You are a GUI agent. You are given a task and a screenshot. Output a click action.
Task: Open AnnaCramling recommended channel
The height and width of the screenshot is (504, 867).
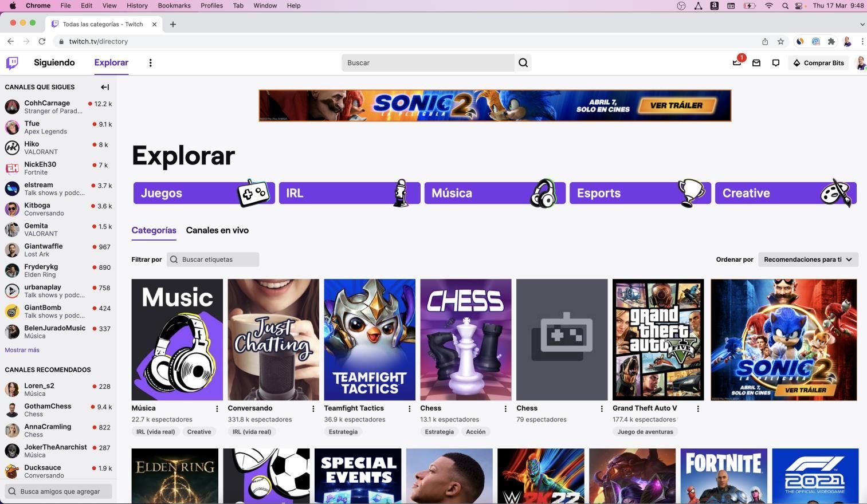click(x=58, y=431)
